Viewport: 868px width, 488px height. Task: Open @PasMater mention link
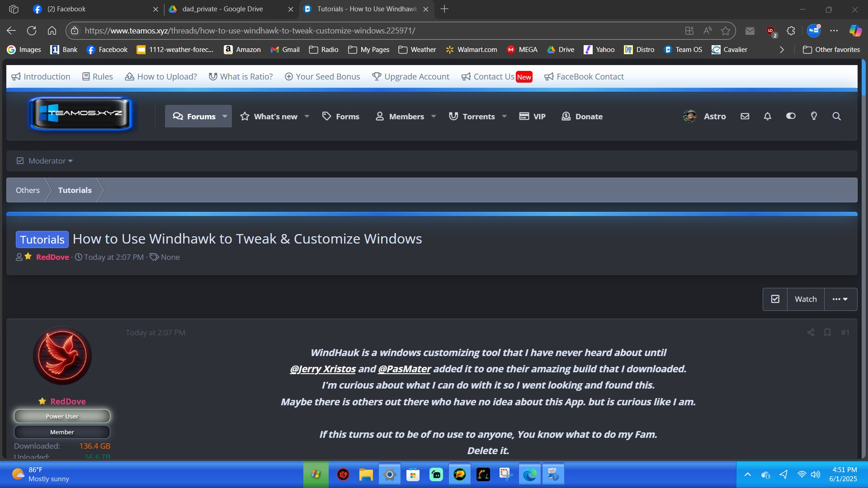(x=404, y=369)
